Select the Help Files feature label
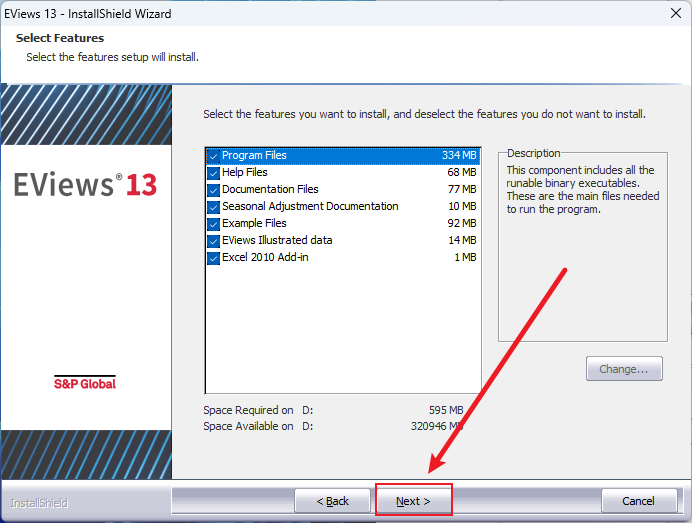Screen dimensions: 692x523 [244, 172]
